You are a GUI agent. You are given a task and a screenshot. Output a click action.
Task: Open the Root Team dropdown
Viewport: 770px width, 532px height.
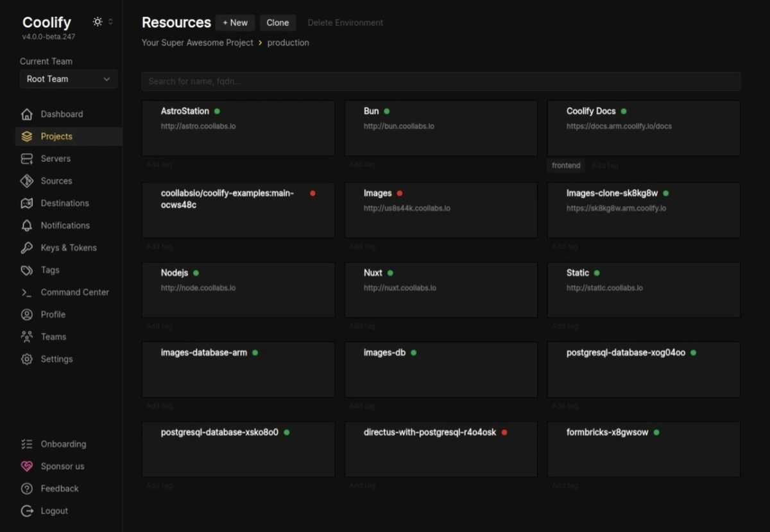69,79
